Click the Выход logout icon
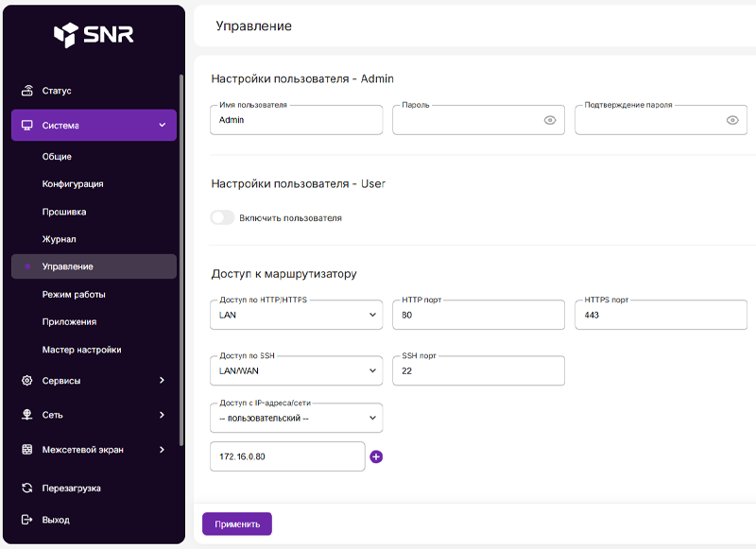 click(x=27, y=519)
